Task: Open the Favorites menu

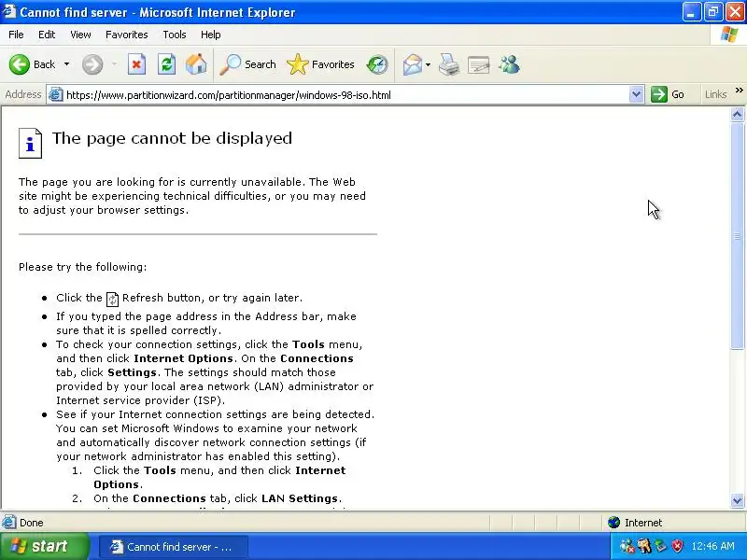Action: (127, 35)
